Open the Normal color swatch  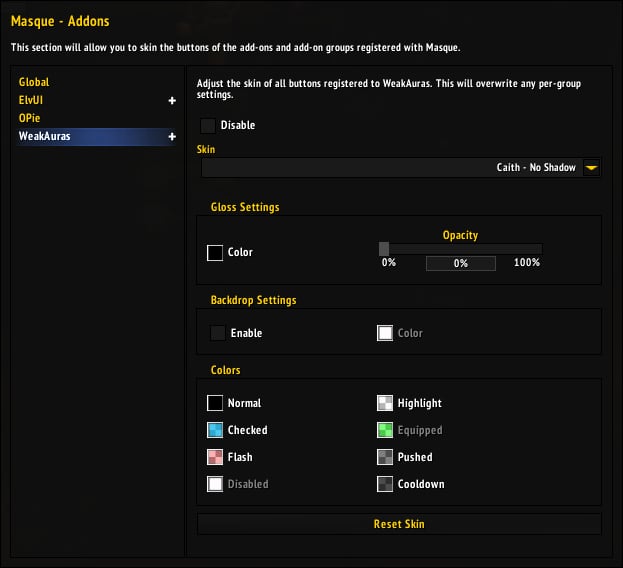(215, 403)
